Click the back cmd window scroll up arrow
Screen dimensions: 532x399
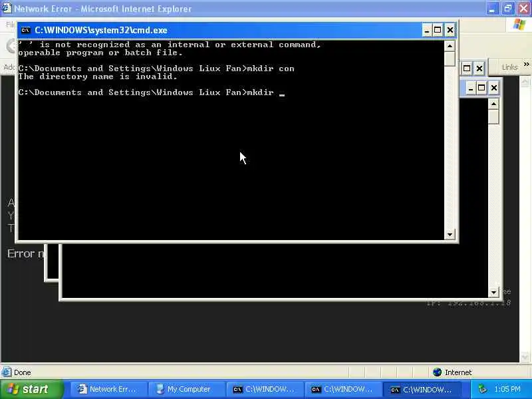tap(493, 104)
